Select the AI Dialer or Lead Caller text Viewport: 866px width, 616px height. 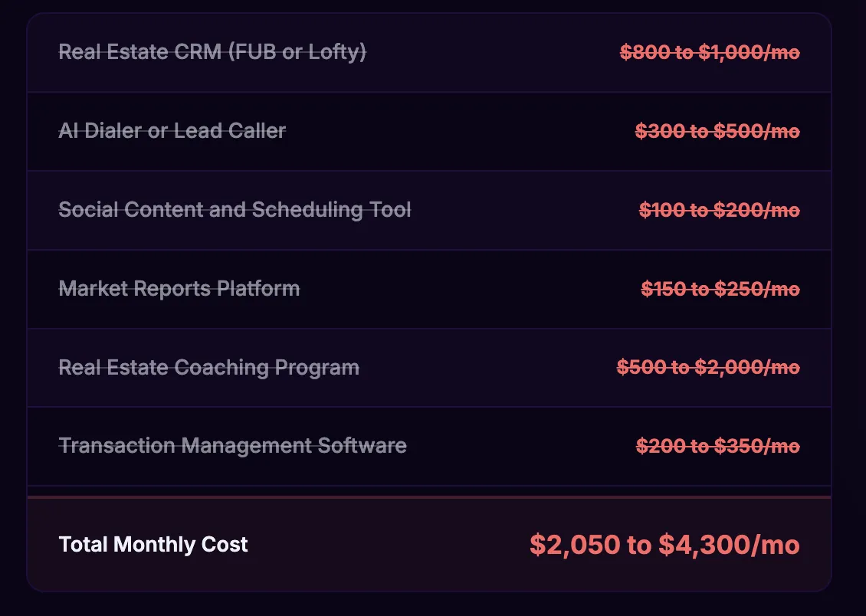point(172,131)
